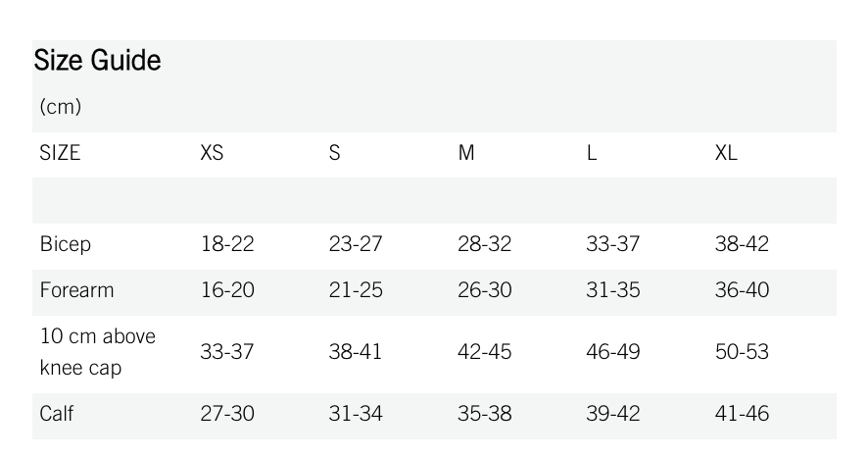Click the SIZE header label

click(60, 154)
